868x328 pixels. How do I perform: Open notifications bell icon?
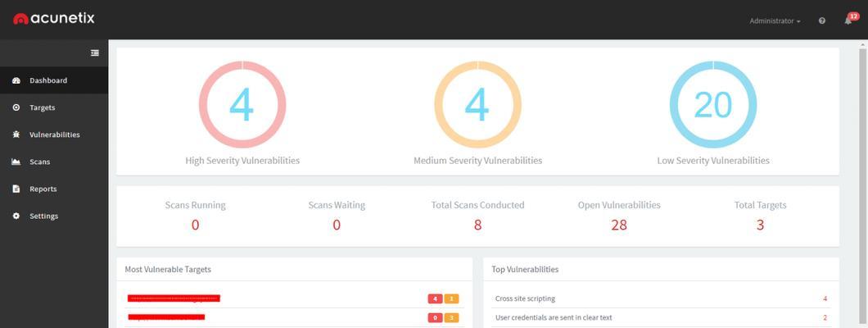tap(848, 21)
